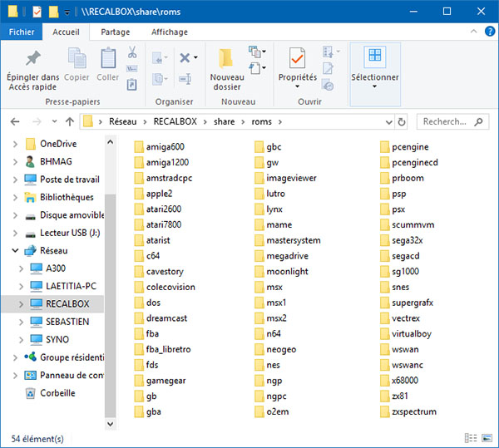Screen dimensions: 499x448
Task: Open the Fichier menu
Action: click(x=22, y=32)
